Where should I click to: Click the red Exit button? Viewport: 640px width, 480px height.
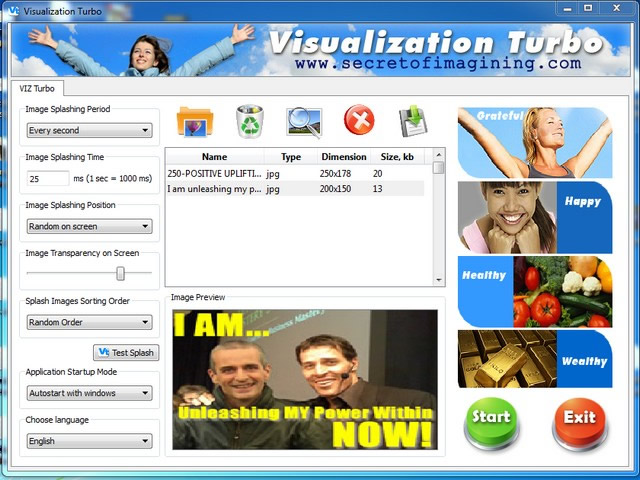580,424
